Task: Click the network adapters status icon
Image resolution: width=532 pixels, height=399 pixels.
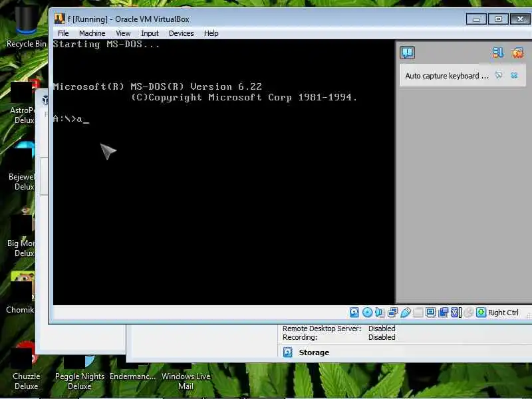Action: tap(392, 313)
